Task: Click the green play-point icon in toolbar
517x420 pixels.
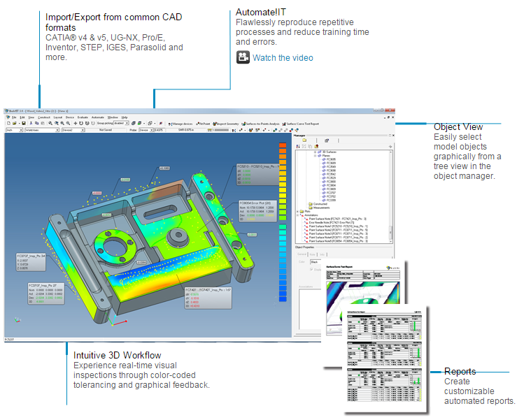Action: pos(275,130)
